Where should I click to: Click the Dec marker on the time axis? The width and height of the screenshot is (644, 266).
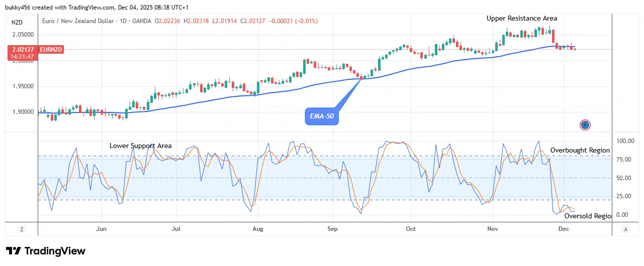(x=563, y=229)
